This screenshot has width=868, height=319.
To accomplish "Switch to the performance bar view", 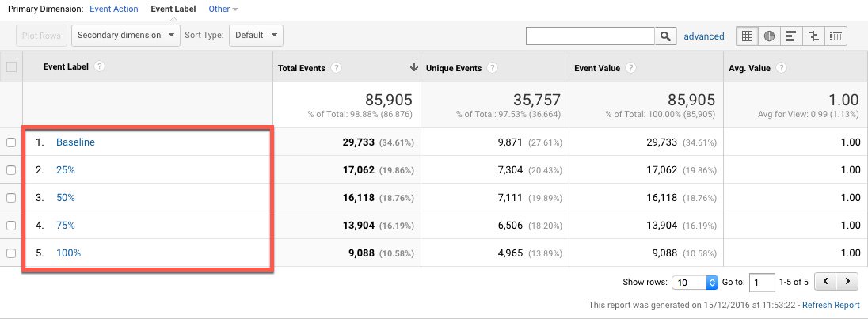I will [791, 36].
